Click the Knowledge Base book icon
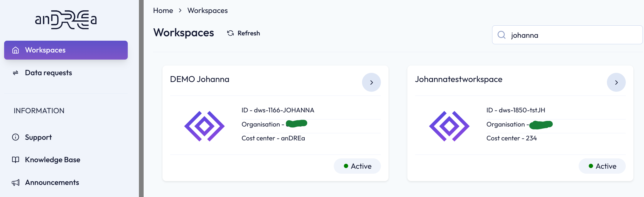 (x=16, y=160)
